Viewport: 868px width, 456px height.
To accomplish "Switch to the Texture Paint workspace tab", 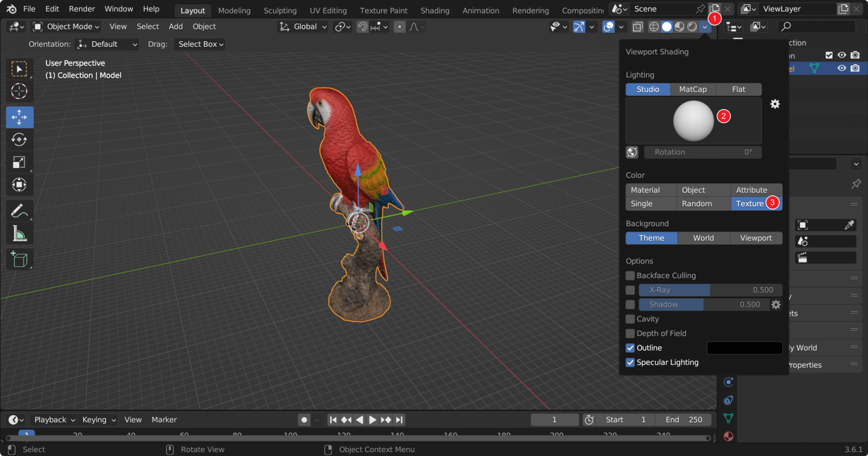I will click(383, 10).
